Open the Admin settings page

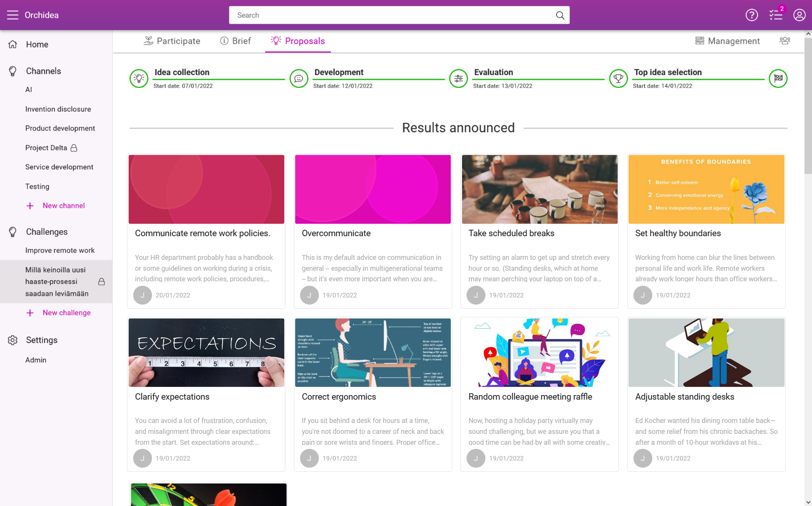(x=36, y=360)
